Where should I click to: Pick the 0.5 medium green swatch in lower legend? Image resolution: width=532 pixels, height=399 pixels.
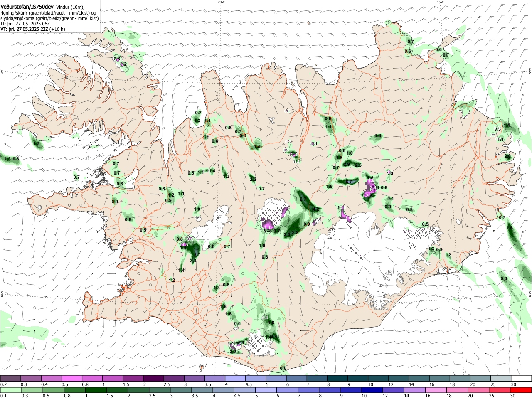pyautogui.click(x=53, y=390)
